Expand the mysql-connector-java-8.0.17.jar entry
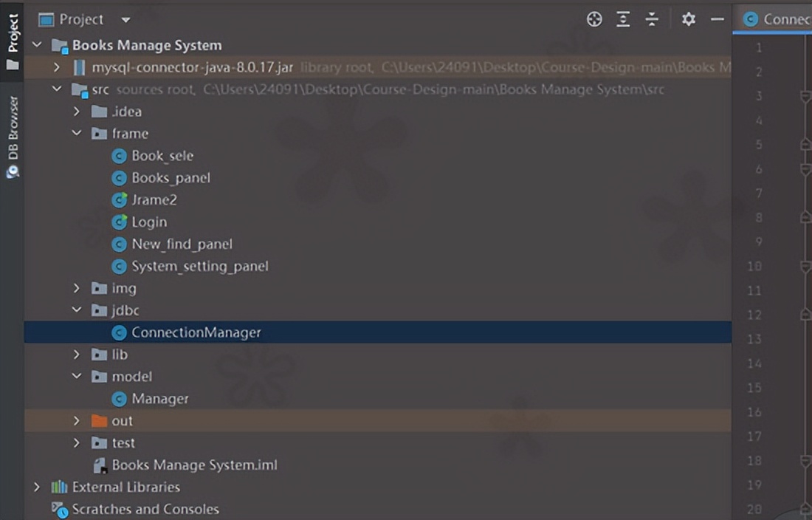This screenshot has height=520, width=812. click(x=58, y=66)
